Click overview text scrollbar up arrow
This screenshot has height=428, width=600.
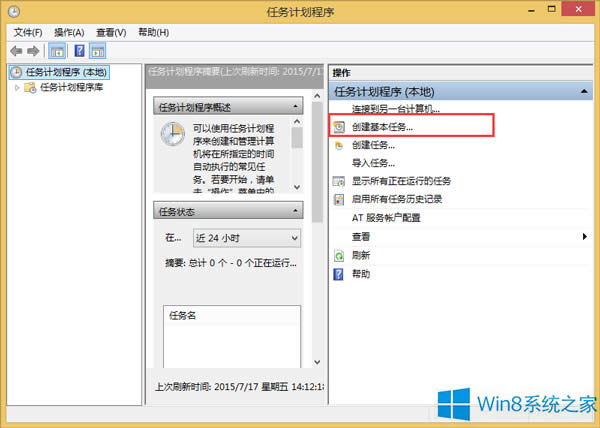[297, 122]
